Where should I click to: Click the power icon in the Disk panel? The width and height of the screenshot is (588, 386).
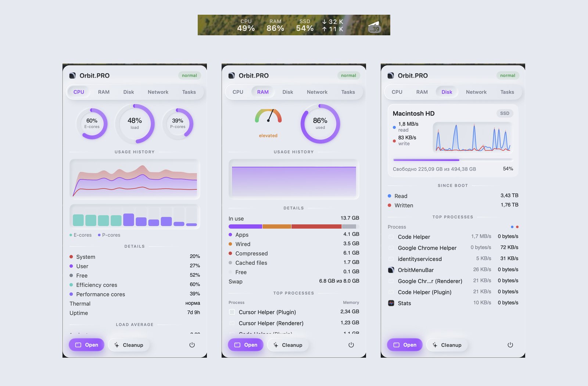(510, 345)
